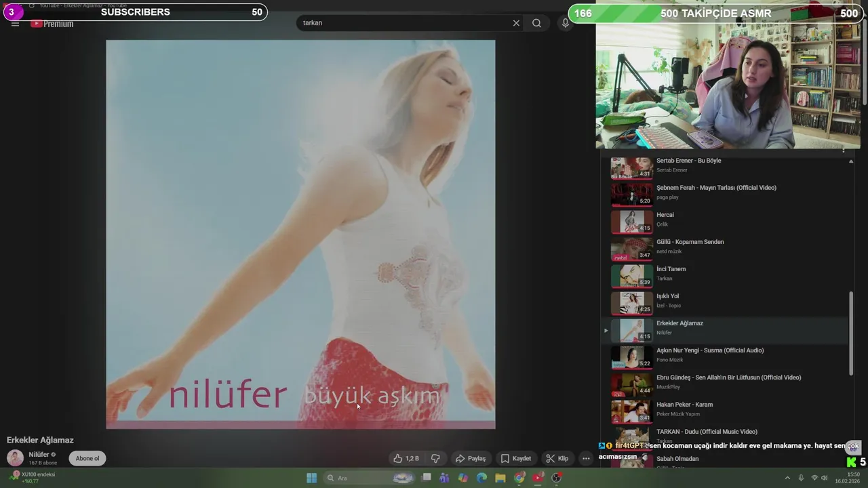868x488 pixels.
Task: Open the Windows Start menu
Action: 311,478
